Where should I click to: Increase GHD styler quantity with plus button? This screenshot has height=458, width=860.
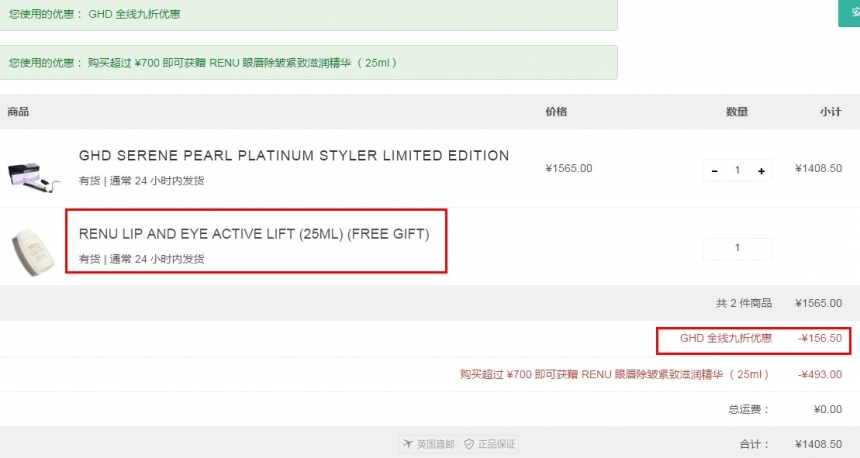[x=761, y=171]
